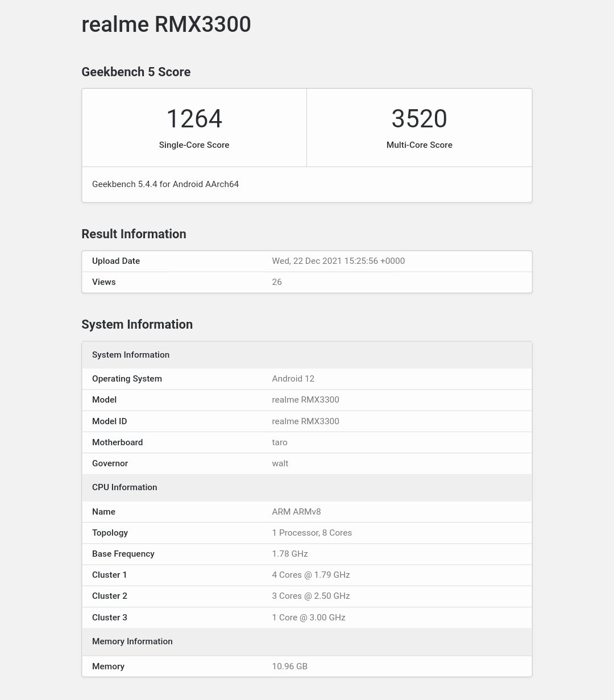Click the System Information table header row
Image resolution: width=614 pixels, height=700 pixels.
[307, 355]
